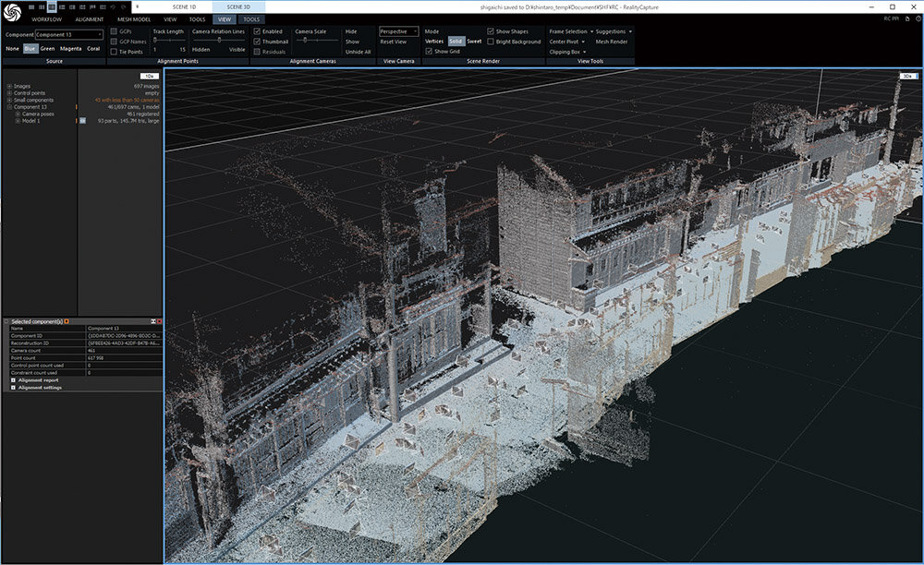Screen dimensions: 924x565
Task: Open the Perspective camera dropdown
Action: [399, 31]
